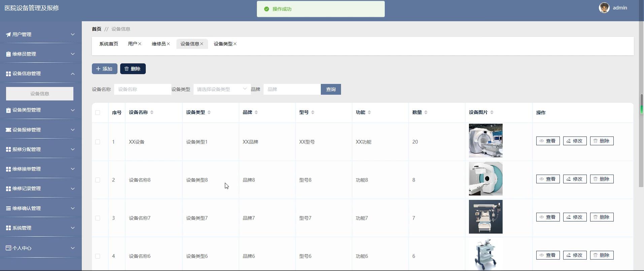Focus the 品牌 search input
Image resolution: width=644 pixels, height=271 pixels.
292,89
